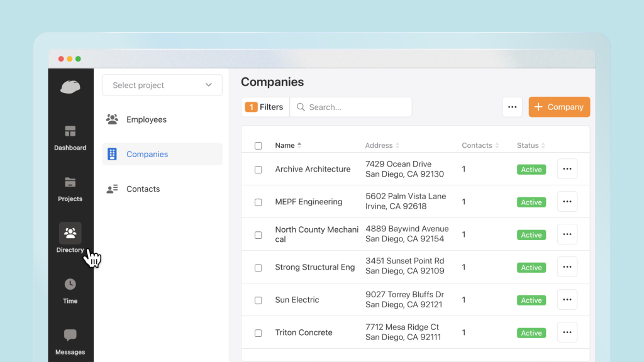This screenshot has height=362, width=644.
Task: Check the Archive Architecture row checkbox
Action: point(258,170)
